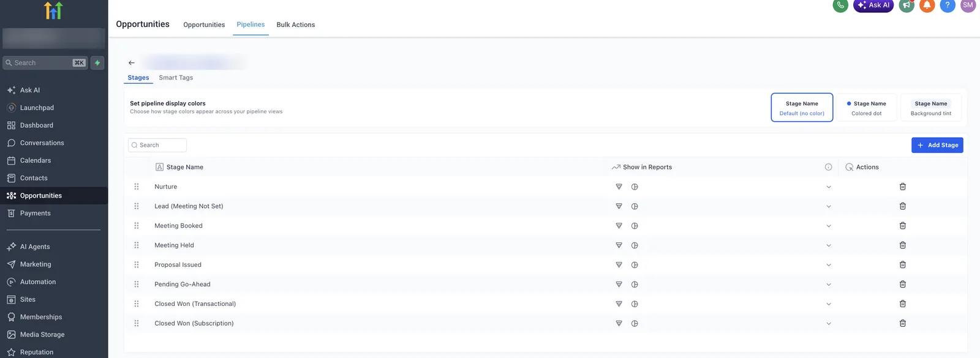Delete the Lead (Meeting Not Set) stage

click(902, 206)
